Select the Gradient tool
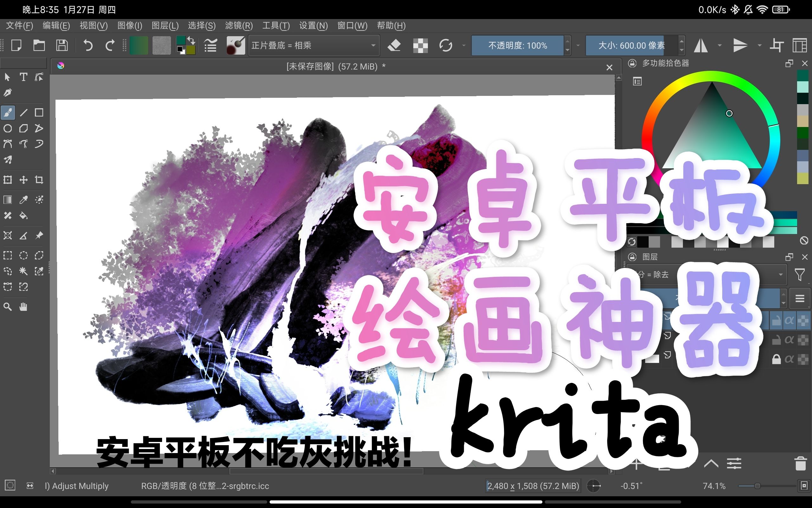This screenshot has height=508, width=812. point(7,200)
